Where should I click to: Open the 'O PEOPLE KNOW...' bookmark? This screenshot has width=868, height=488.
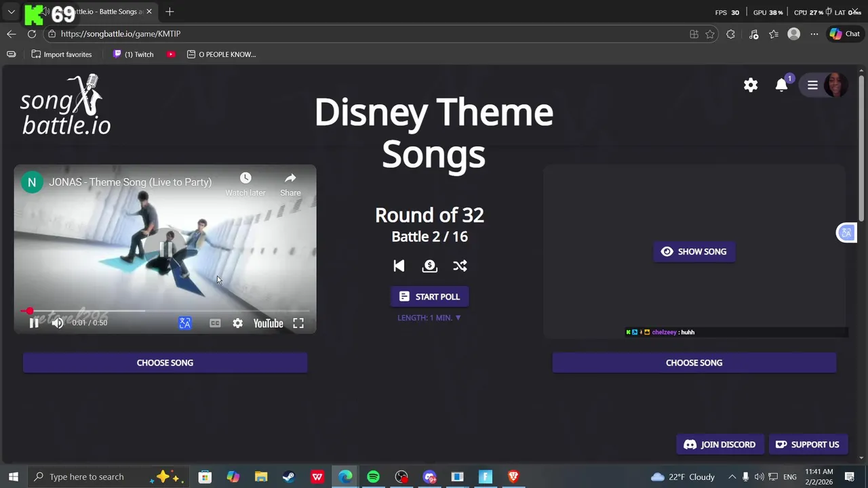tap(222, 54)
